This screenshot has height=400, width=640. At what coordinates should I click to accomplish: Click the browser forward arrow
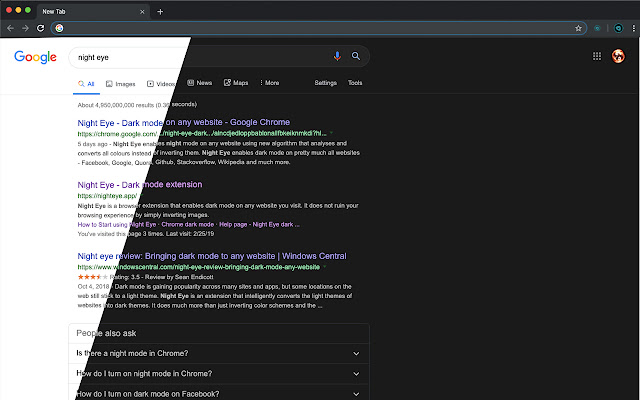[x=26, y=29]
